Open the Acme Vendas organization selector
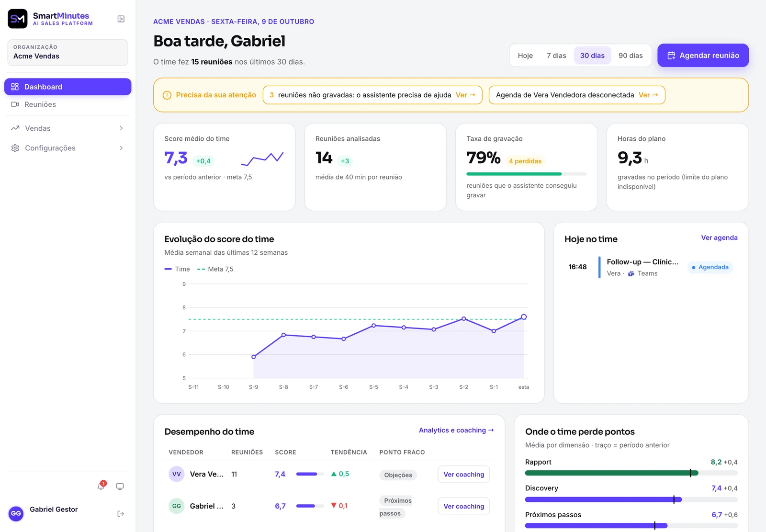 [68, 52]
